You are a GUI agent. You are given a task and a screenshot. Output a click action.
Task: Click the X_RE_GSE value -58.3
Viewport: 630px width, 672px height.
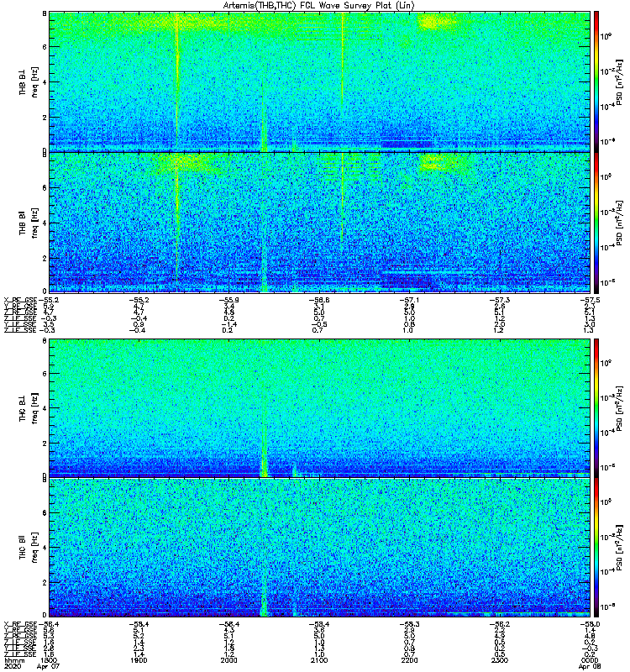pyautogui.click(x=409, y=624)
